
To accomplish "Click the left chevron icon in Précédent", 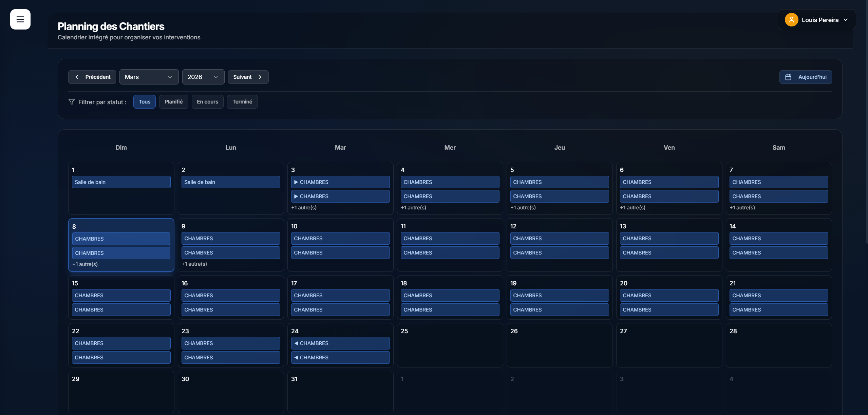I will coord(77,77).
